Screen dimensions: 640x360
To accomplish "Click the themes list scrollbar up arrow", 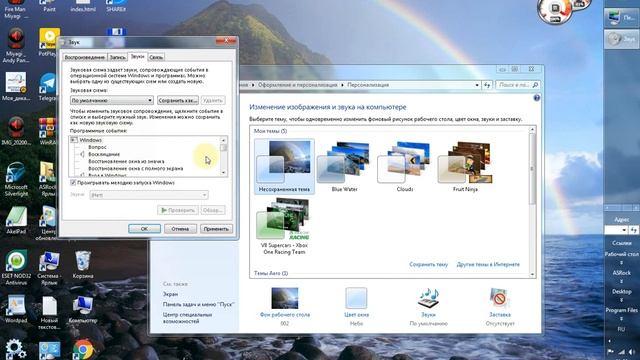I will (x=532, y=130).
